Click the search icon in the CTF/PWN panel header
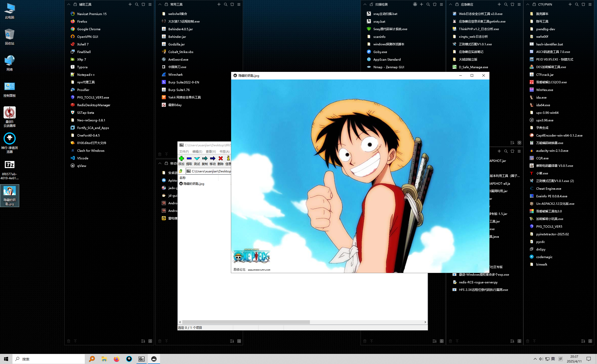This screenshot has width=597, height=364. pyautogui.click(x=576, y=4)
